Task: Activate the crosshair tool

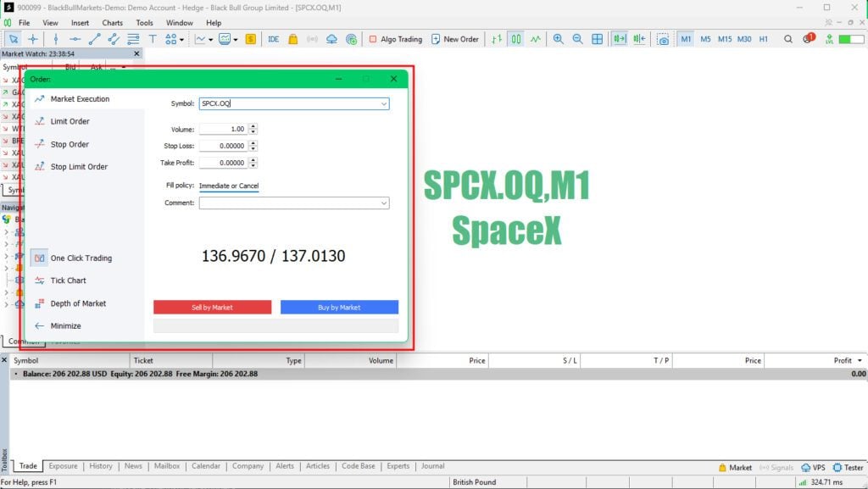Action: point(33,39)
